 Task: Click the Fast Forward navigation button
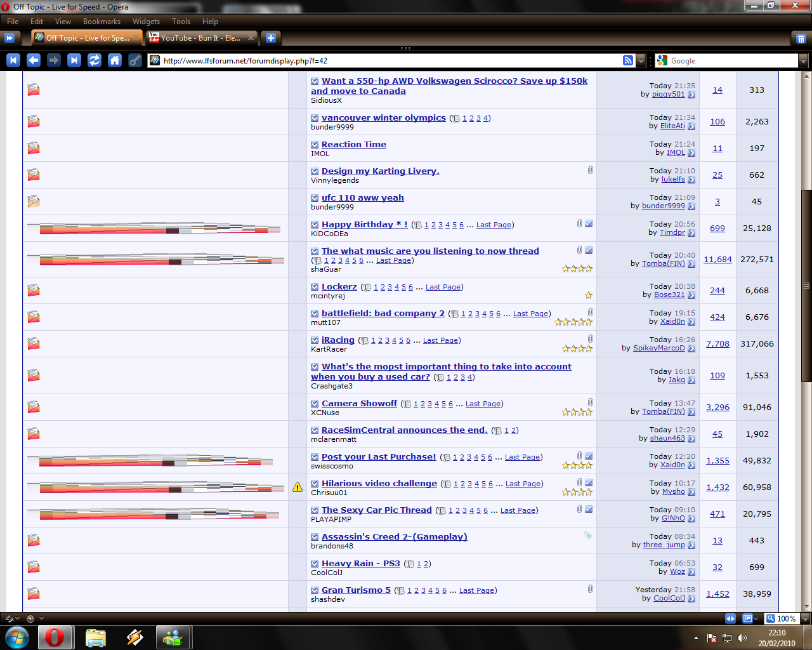click(74, 60)
